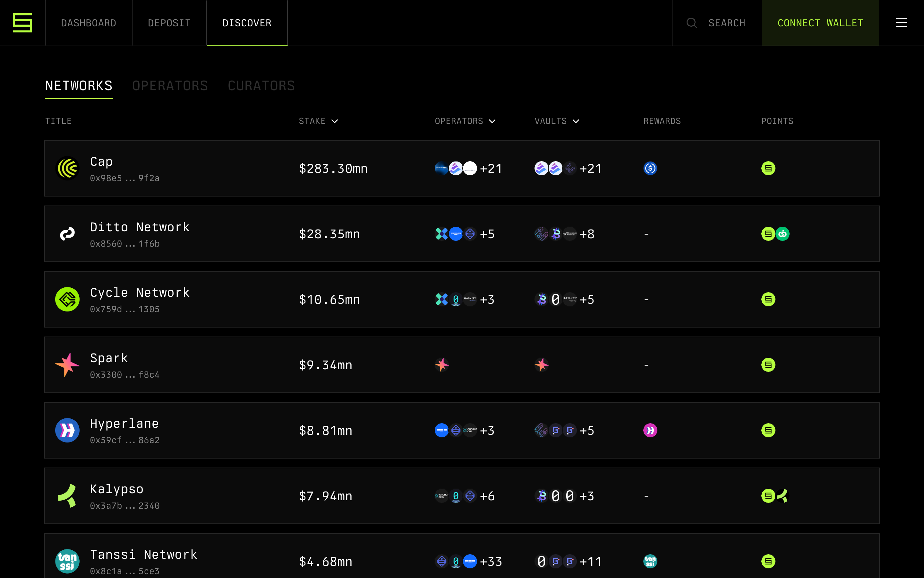Switch to the CURATORS tab

click(x=261, y=86)
